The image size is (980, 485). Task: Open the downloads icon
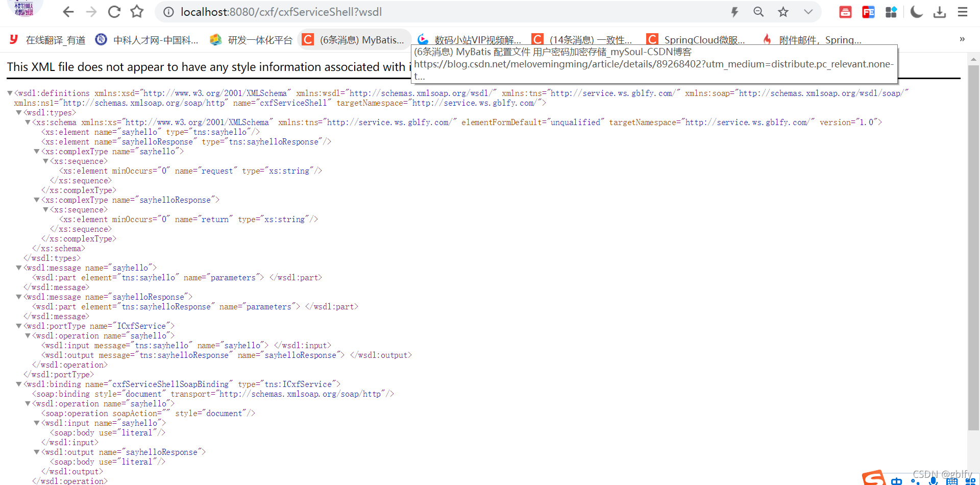940,12
